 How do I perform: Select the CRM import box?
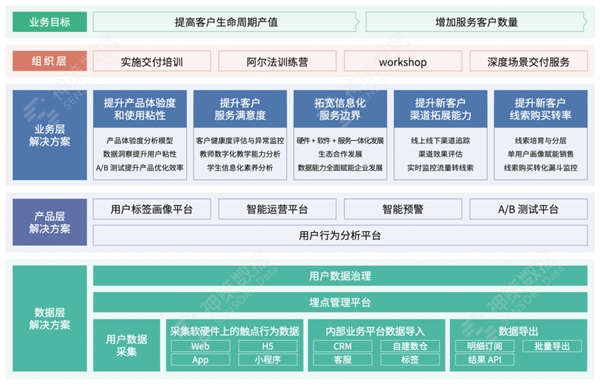[342, 346]
